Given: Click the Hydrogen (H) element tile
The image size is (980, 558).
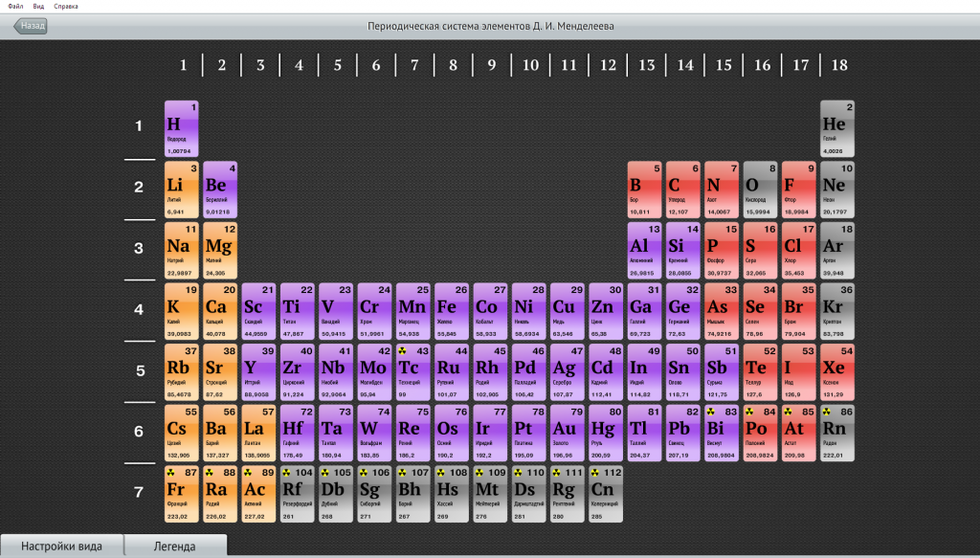Looking at the screenshot, I should pyautogui.click(x=182, y=128).
